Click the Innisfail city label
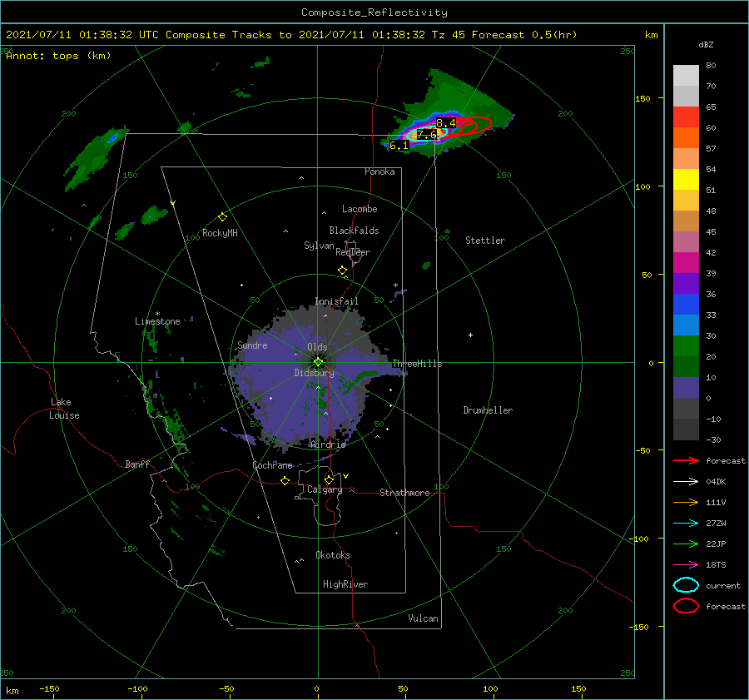749x700 pixels. tap(336, 301)
